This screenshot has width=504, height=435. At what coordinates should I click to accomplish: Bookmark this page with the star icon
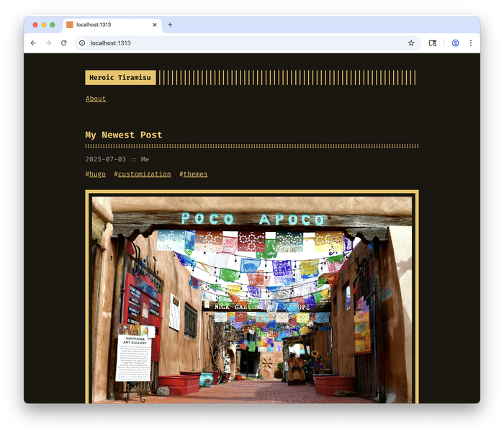(411, 43)
